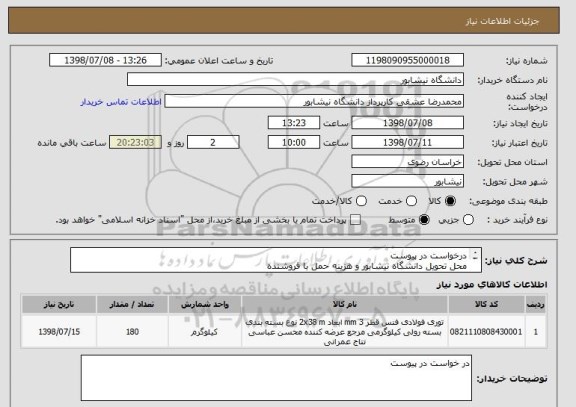Screen dimensions: 576x407
Task: Click the scroll arrows of the description box
Action: [x=475, y=255]
